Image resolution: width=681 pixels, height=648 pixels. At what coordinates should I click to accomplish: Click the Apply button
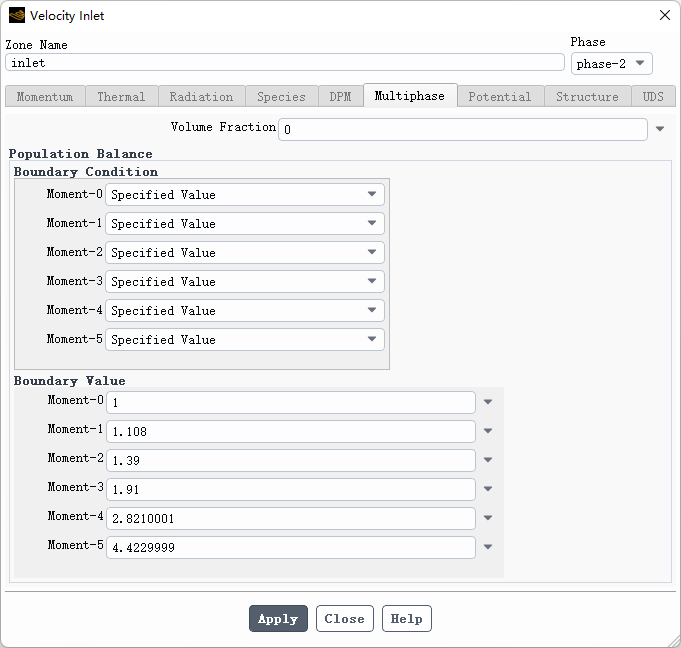[278, 618]
